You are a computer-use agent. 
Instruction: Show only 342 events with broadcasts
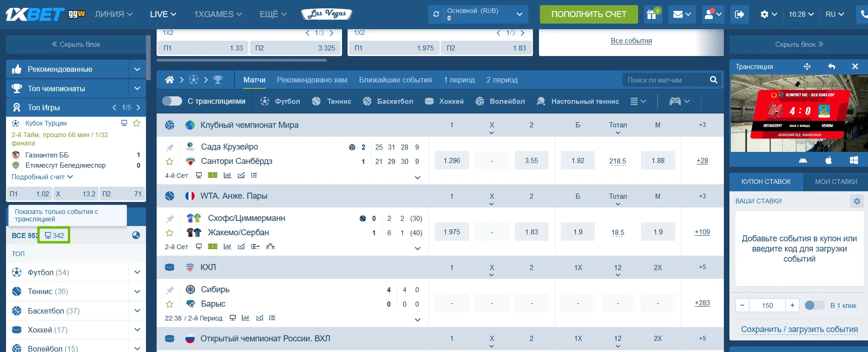(x=54, y=235)
